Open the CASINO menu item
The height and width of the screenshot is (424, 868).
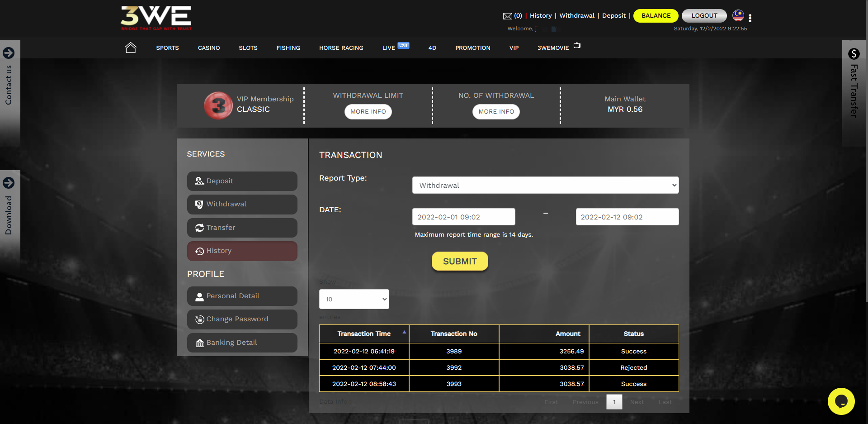point(209,48)
